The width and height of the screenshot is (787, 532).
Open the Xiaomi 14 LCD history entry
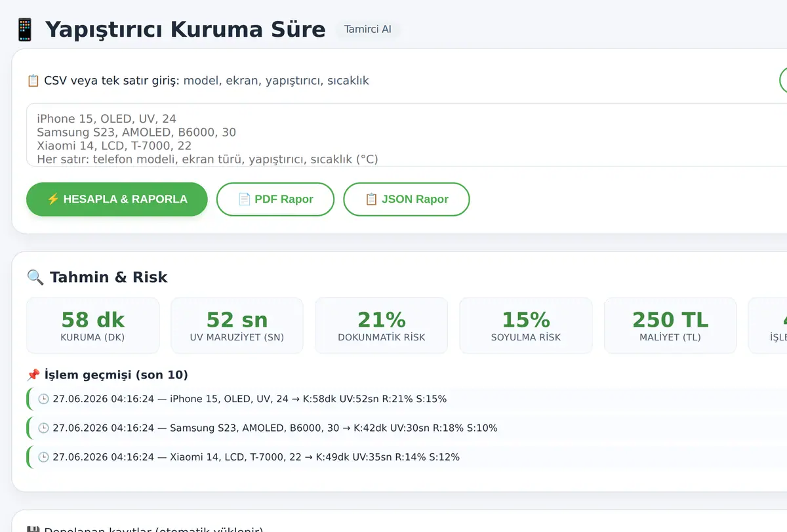pos(407,457)
